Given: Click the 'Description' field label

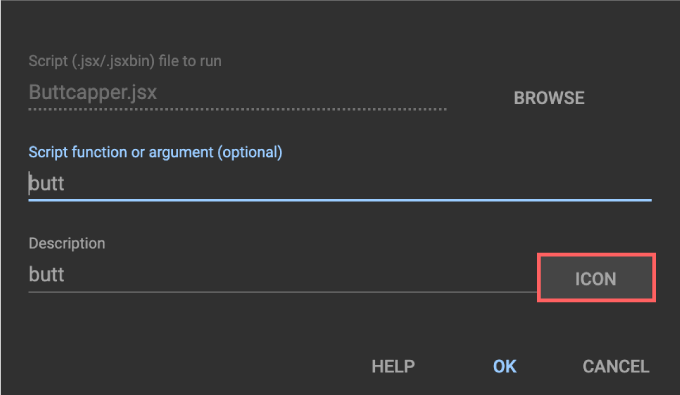Looking at the screenshot, I should click(67, 243).
